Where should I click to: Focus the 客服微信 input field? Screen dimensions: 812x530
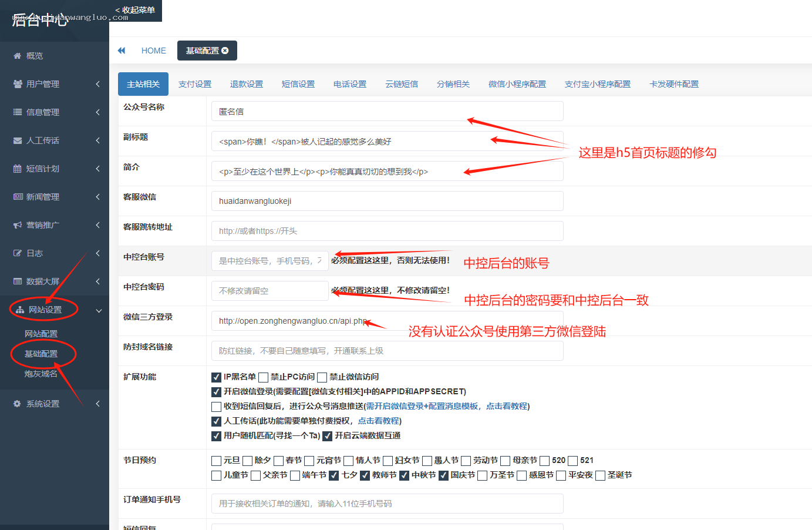click(x=388, y=201)
